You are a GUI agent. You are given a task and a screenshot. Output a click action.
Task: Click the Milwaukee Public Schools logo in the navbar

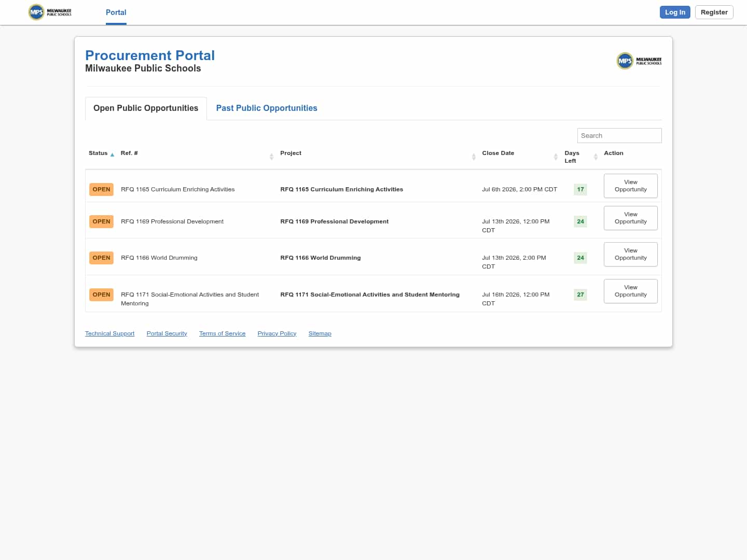coord(50,12)
